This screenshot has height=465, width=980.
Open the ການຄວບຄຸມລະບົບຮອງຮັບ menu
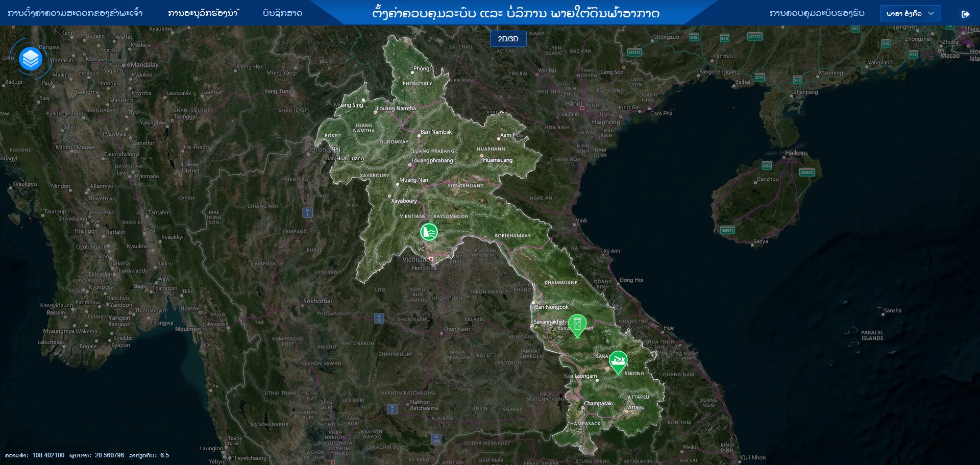817,13
